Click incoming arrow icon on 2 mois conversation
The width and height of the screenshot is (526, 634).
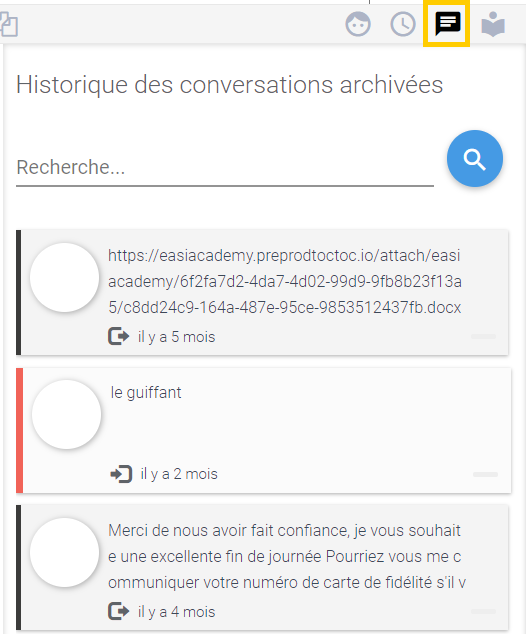tap(121, 474)
